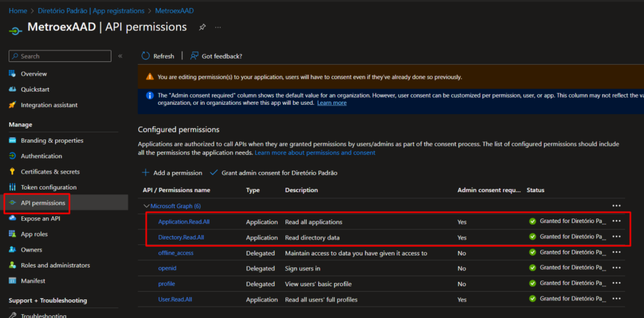This screenshot has height=318, width=644.
Task: Open the ellipsis menu beside the title
Action: point(218,27)
